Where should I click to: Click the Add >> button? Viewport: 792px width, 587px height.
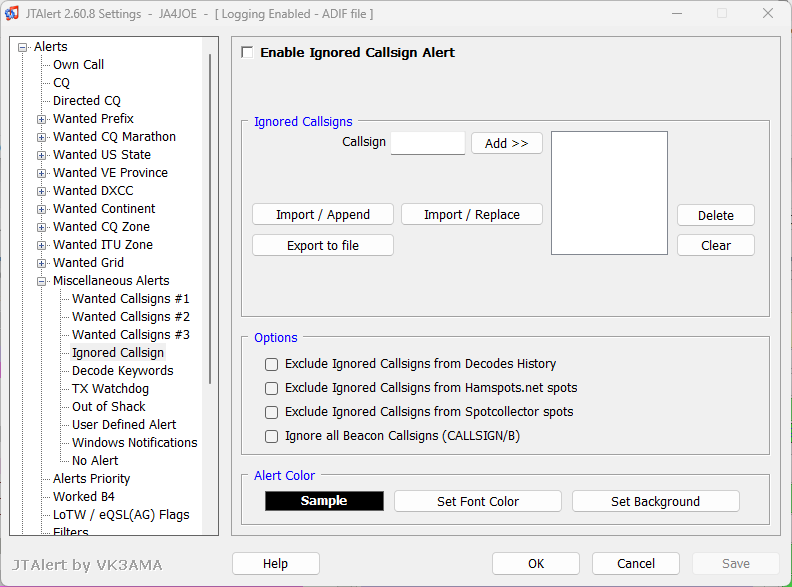pyautogui.click(x=507, y=143)
